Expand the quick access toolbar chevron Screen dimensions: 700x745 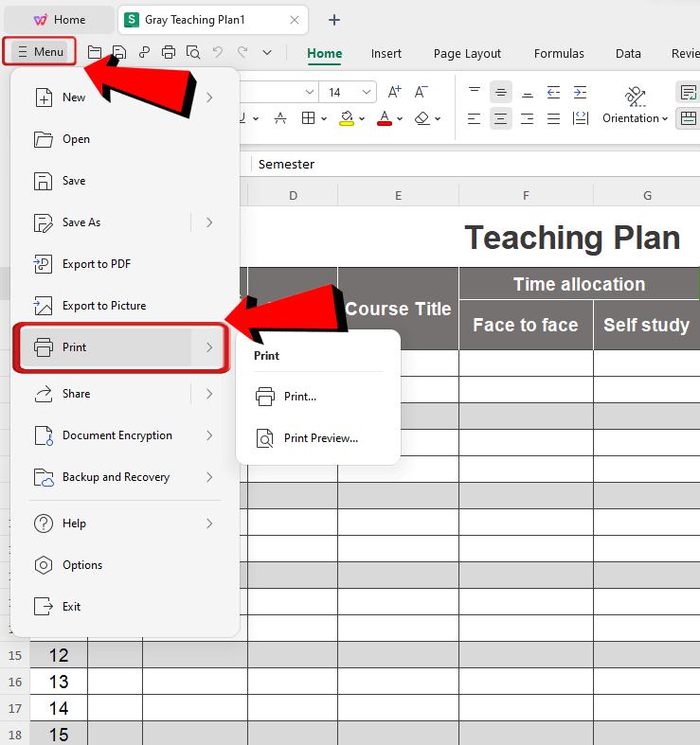tap(267, 52)
